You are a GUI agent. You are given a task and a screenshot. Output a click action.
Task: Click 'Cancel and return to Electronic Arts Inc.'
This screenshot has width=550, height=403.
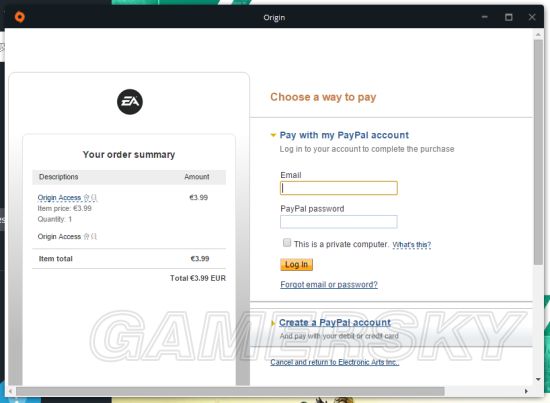335,362
